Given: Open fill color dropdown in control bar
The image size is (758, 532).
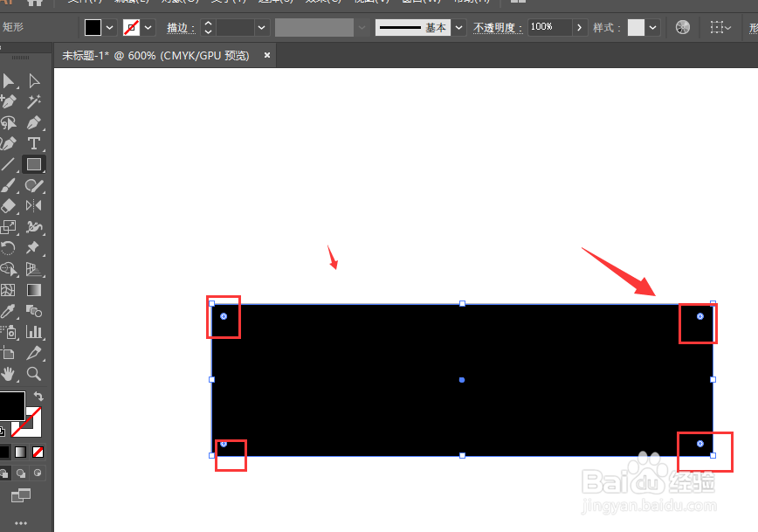Looking at the screenshot, I should [110, 28].
